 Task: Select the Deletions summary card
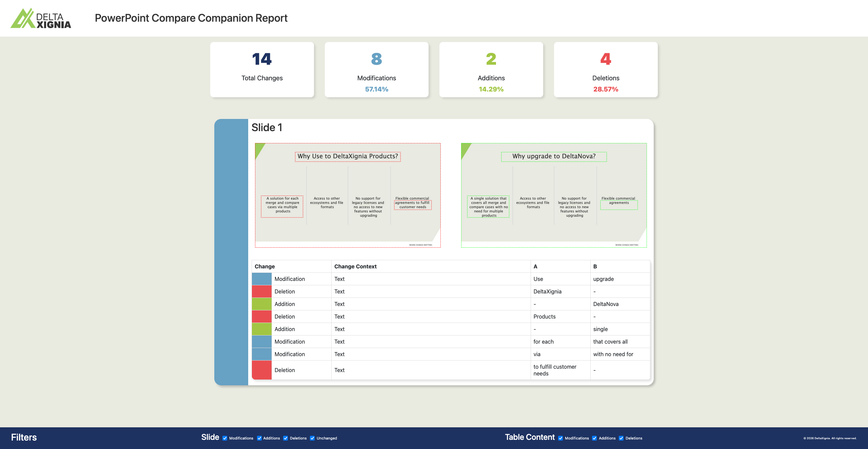click(606, 69)
